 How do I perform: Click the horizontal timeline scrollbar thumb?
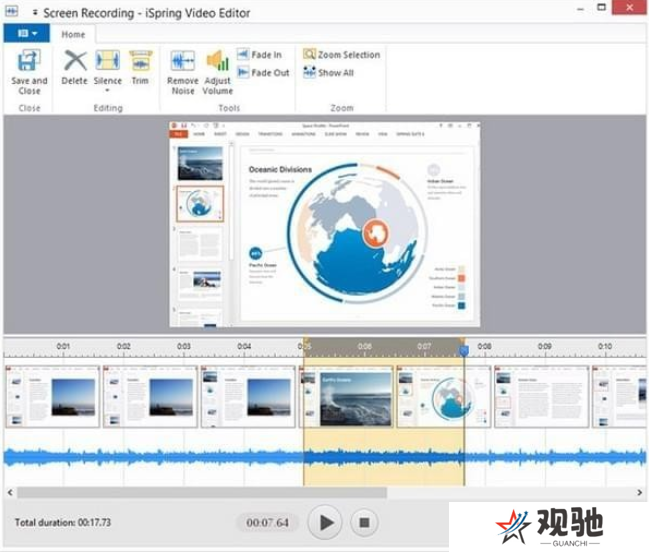[202, 492]
